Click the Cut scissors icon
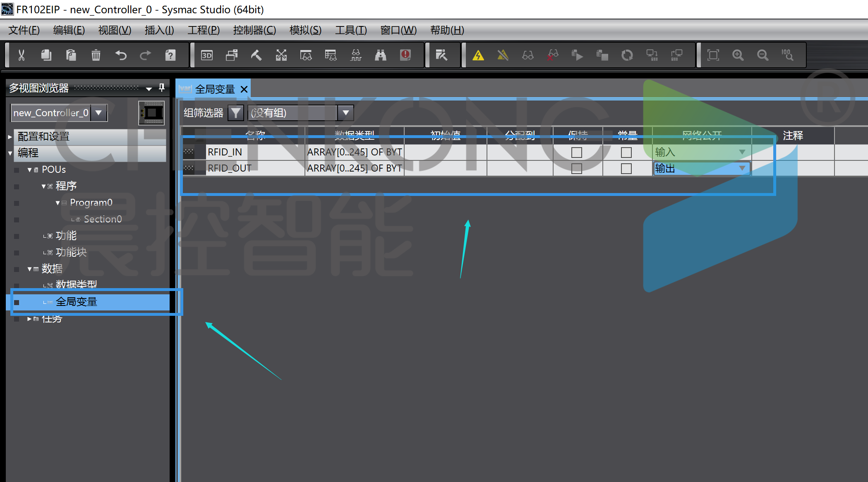This screenshot has width=868, height=482. click(x=22, y=55)
